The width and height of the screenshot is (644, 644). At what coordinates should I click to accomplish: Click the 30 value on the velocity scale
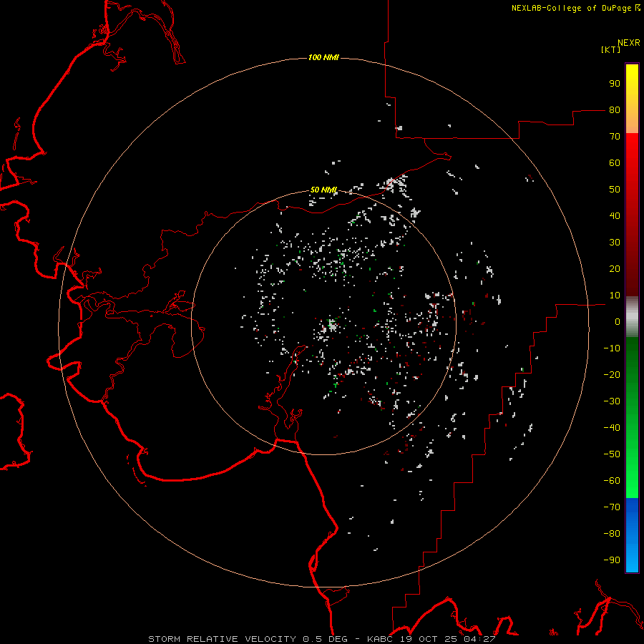tap(615, 243)
